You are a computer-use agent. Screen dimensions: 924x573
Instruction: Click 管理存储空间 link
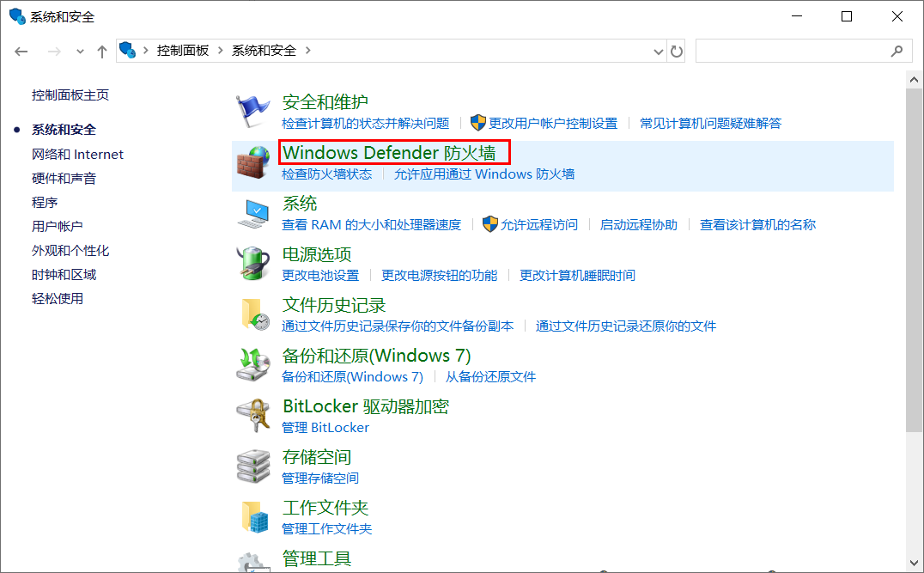320,479
